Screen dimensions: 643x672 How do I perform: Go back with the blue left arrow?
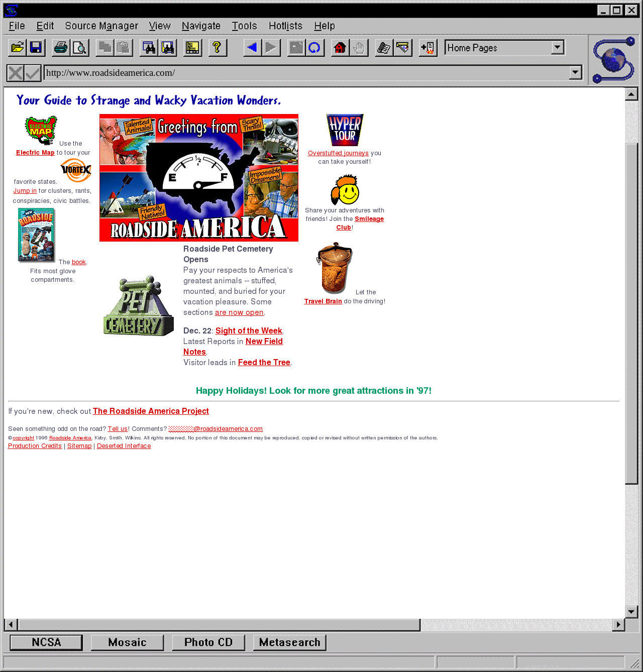point(252,48)
